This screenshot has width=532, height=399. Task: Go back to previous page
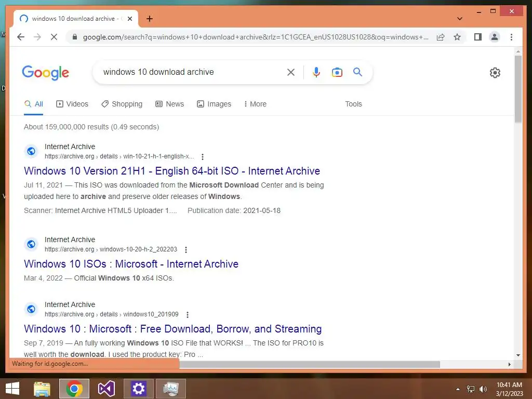click(21, 37)
